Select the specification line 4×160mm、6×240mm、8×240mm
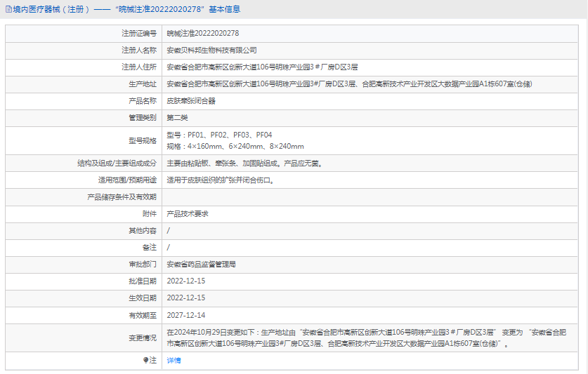 235,146
